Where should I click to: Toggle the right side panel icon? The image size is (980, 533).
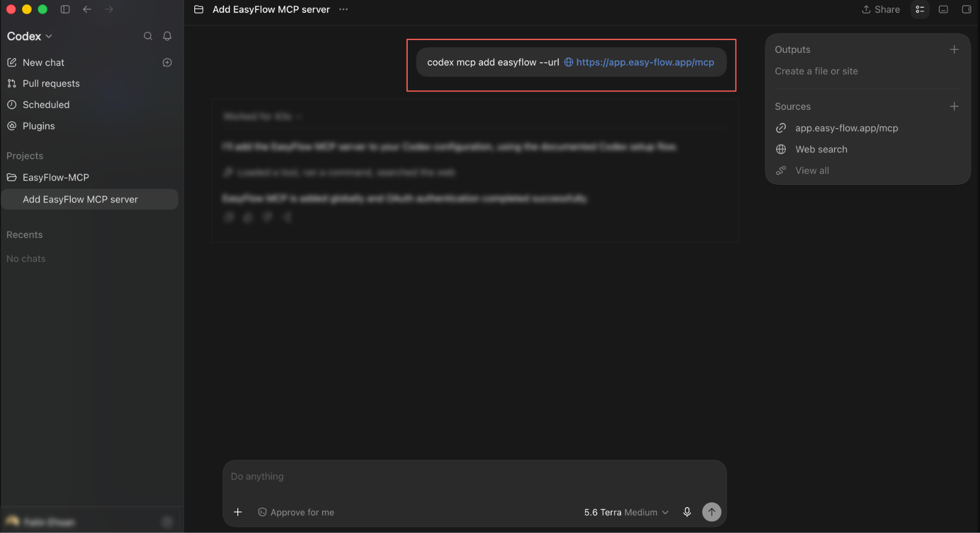[x=966, y=9]
